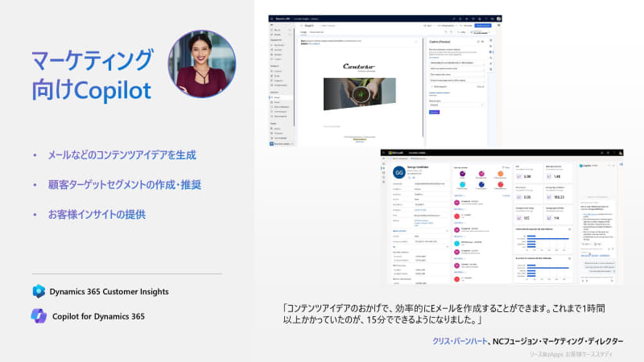Click the Copilot for Dynamics 365 label

pos(98,316)
